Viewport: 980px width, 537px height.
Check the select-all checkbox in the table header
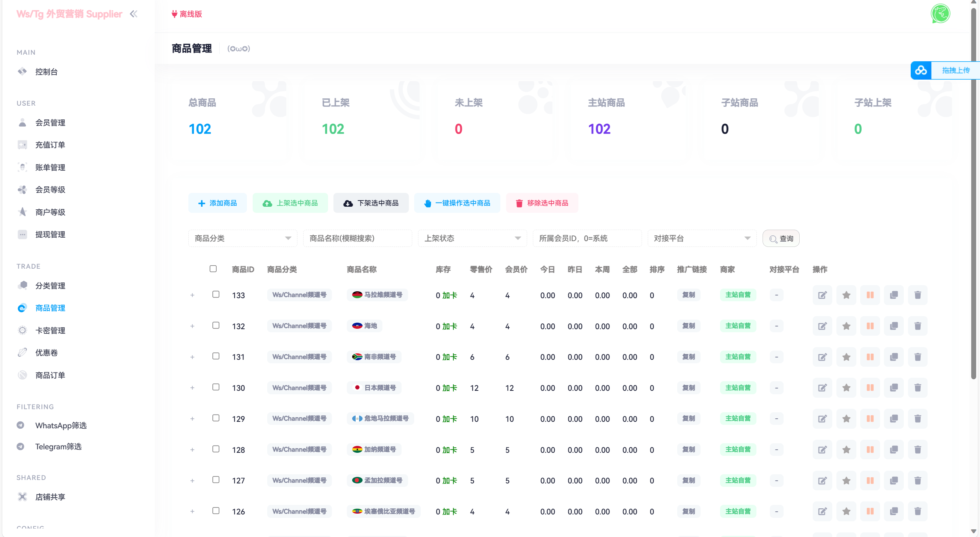click(213, 269)
